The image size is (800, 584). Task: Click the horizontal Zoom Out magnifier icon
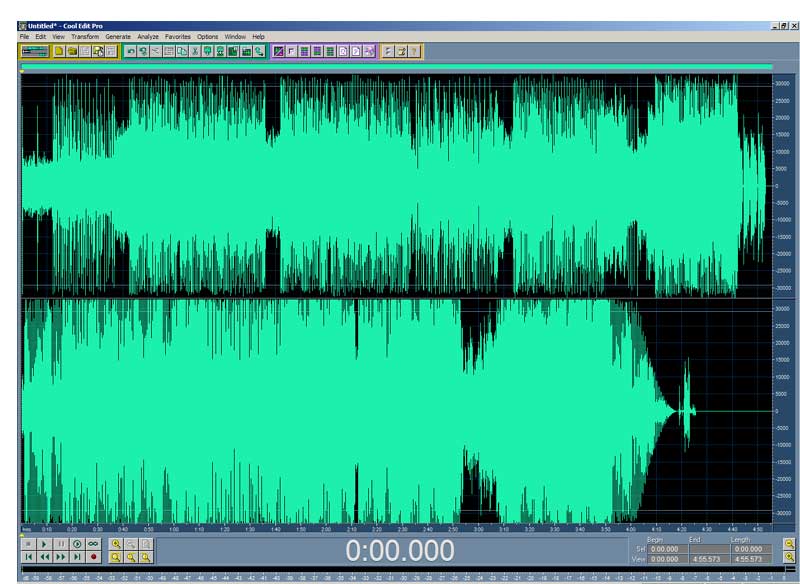point(131,544)
